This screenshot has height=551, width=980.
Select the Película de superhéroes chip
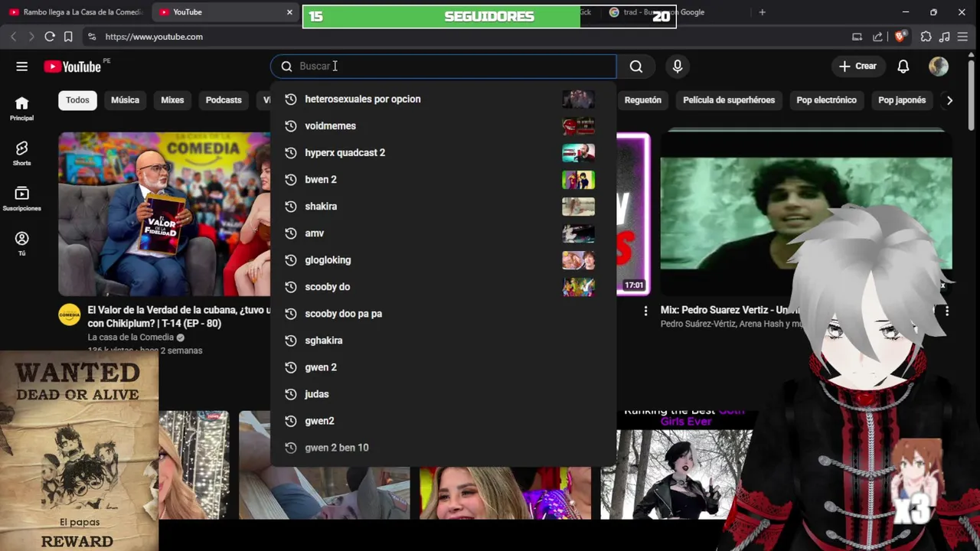coord(729,100)
